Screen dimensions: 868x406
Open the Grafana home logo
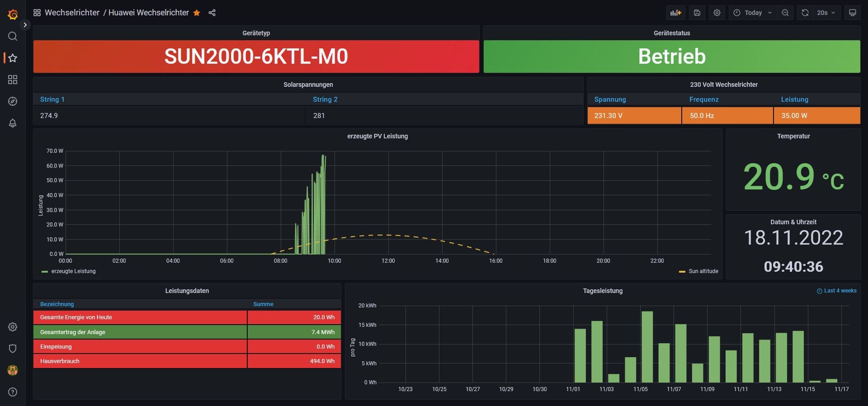pyautogui.click(x=13, y=14)
